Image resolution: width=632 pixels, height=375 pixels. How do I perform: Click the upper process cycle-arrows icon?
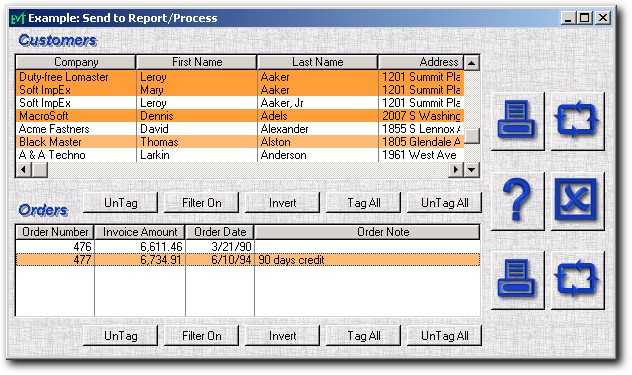pyautogui.click(x=577, y=121)
